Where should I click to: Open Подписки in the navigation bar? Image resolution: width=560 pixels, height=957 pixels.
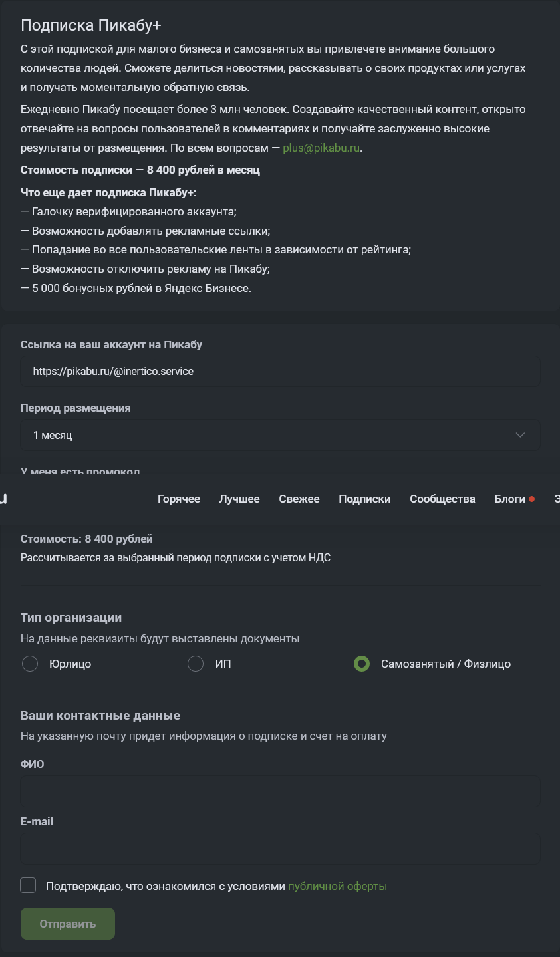pyautogui.click(x=364, y=499)
